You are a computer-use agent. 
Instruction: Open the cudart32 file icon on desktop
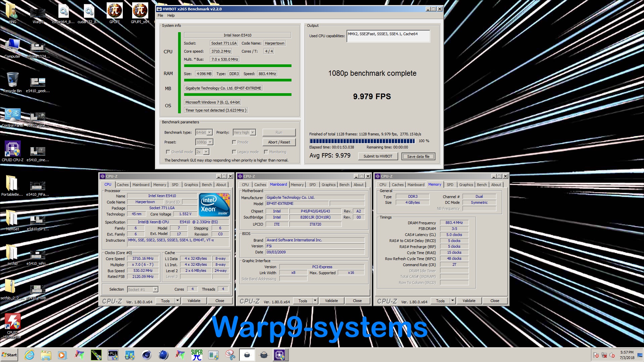[x=89, y=13]
